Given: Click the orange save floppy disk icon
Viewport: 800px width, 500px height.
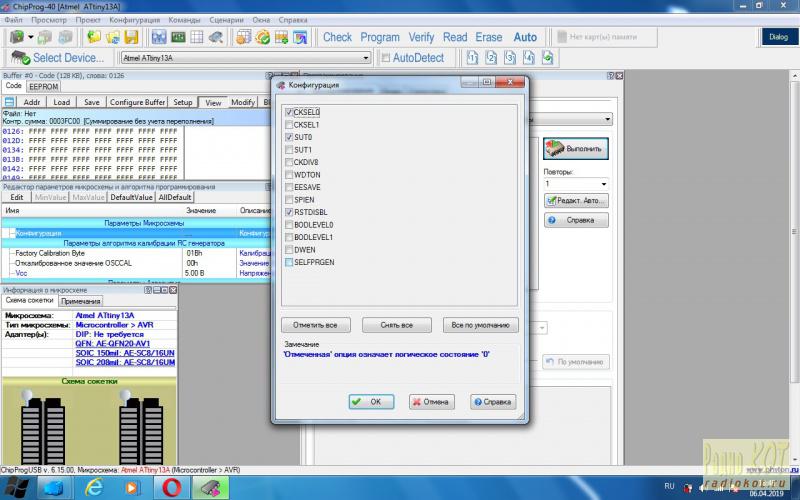Looking at the screenshot, I should click(131, 37).
